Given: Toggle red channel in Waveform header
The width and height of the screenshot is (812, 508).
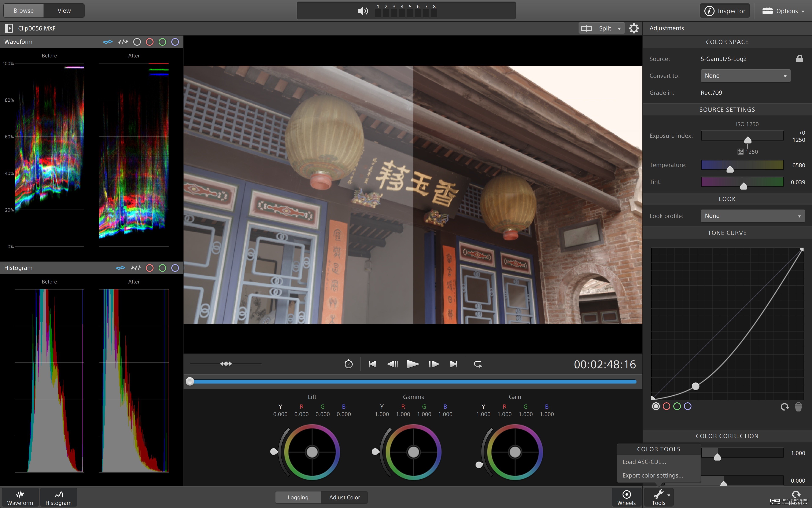Looking at the screenshot, I should tap(150, 42).
